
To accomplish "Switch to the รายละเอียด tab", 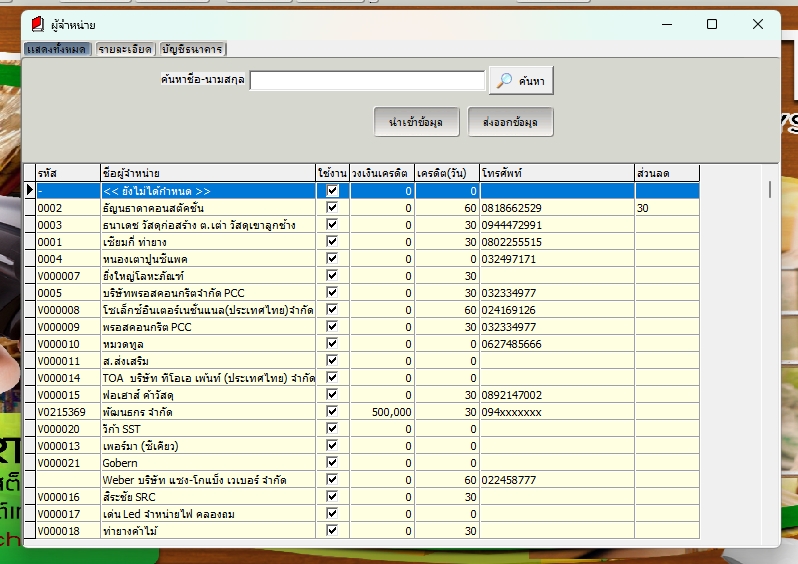I will click(125, 49).
